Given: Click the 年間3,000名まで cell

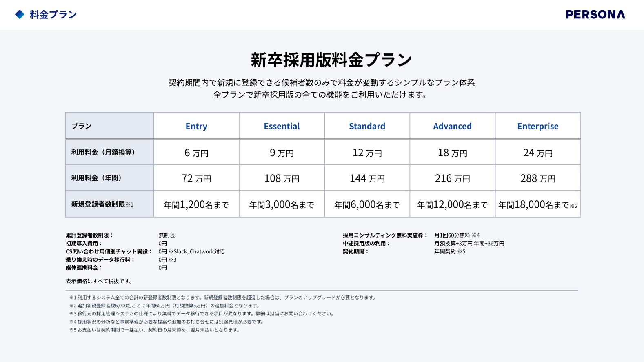Looking at the screenshot, I should (282, 204).
